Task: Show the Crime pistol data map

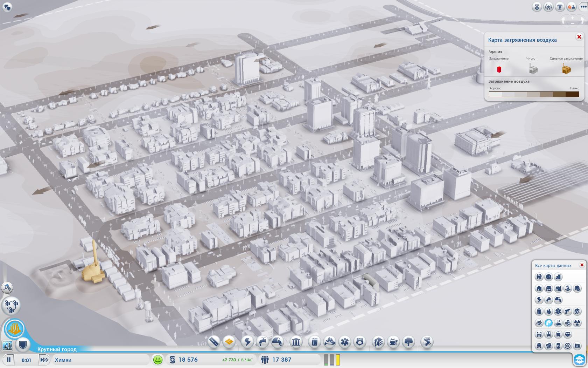Action: point(567,311)
